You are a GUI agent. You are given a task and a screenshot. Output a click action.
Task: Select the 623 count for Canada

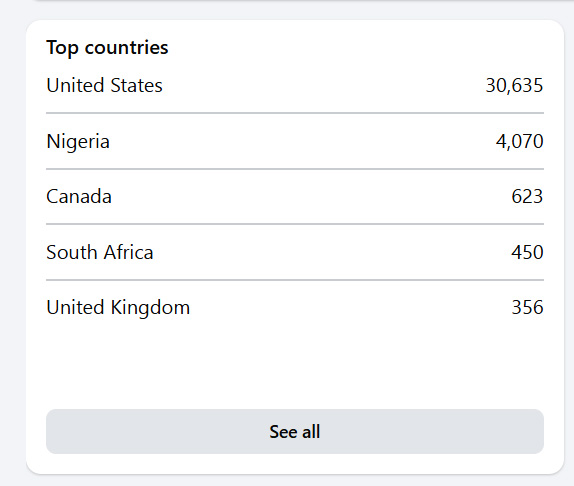tap(527, 197)
